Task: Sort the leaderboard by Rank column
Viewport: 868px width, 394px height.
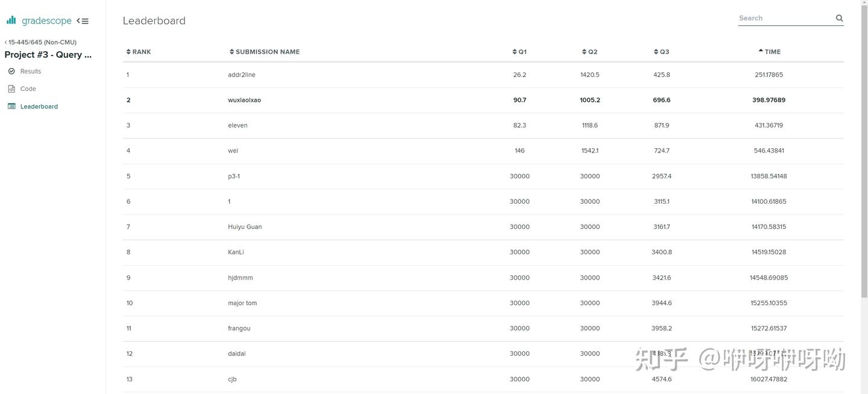Action: pyautogui.click(x=139, y=52)
